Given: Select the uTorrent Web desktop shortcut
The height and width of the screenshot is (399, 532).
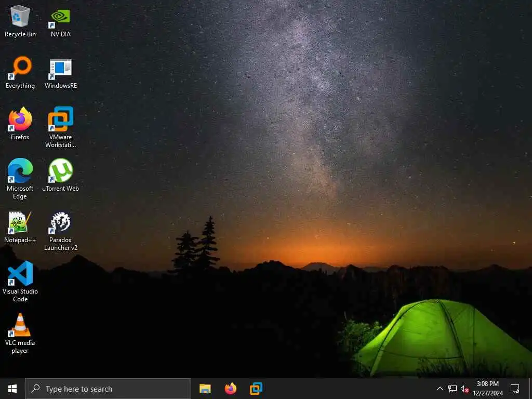Looking at the screenshot, I should 60,176.
